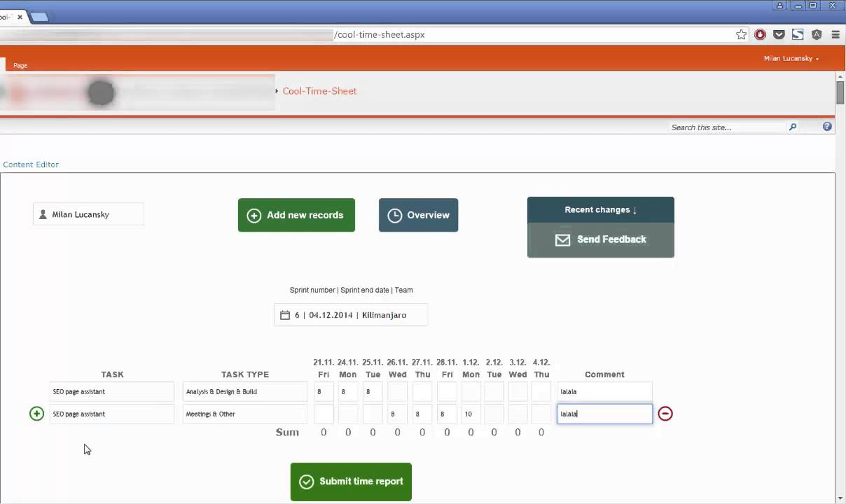Click scrollbar down arrow

pos(840,498)
